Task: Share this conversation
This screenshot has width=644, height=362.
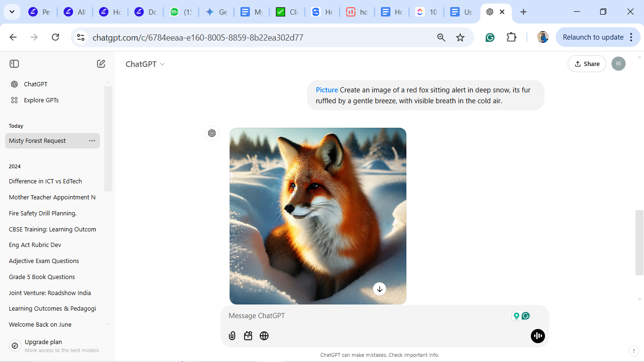Action: tap(587, 64)
